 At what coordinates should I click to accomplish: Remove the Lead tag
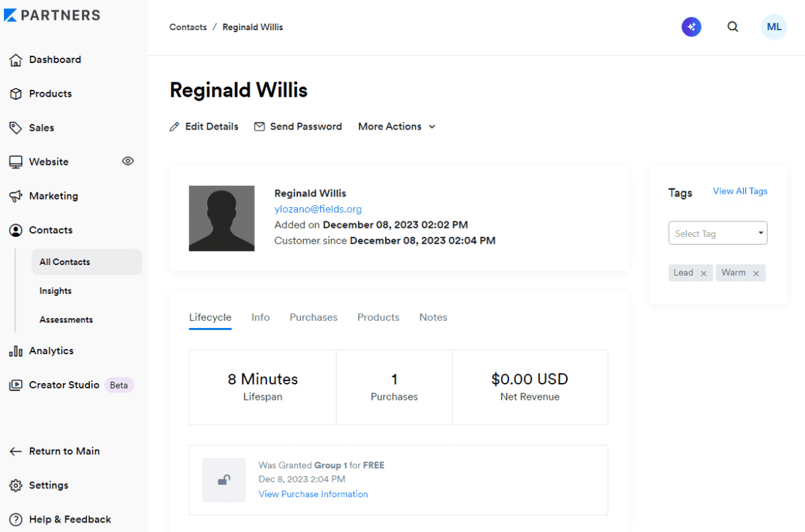point(703,273)
